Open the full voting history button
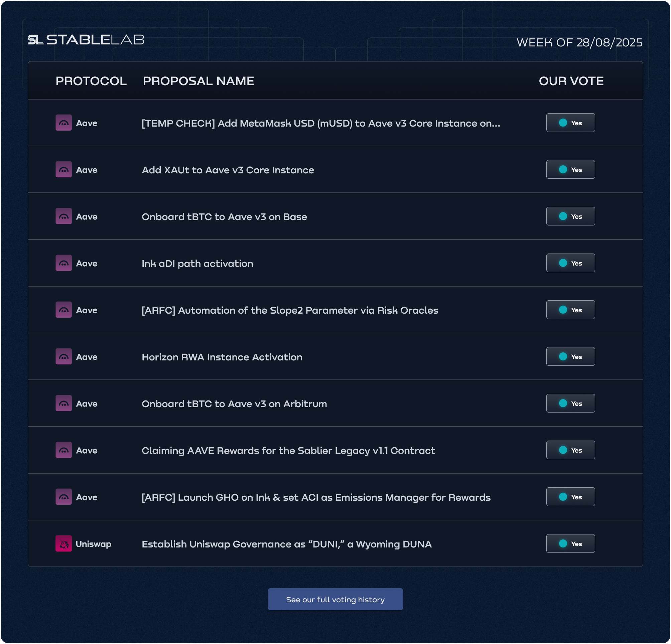The width and height of the screenshot is (671, 644). click(x=335, y=600)
